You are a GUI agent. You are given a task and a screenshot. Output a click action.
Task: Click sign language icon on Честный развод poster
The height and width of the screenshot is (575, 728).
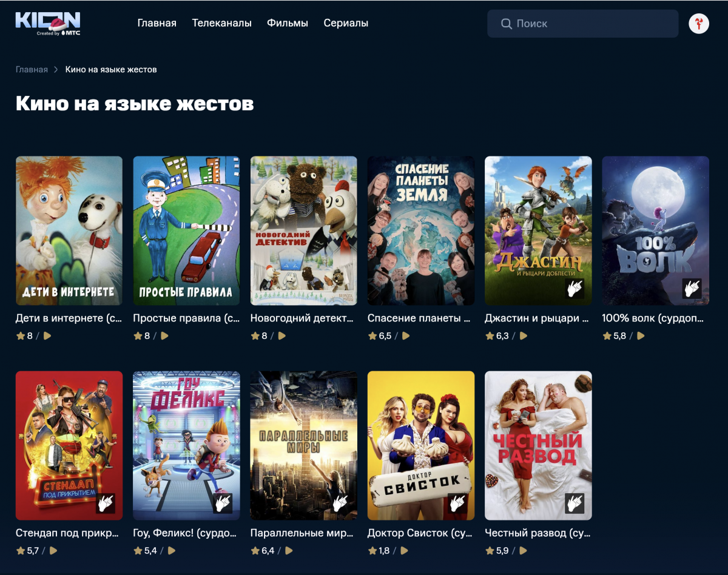(x=574, y=503)
